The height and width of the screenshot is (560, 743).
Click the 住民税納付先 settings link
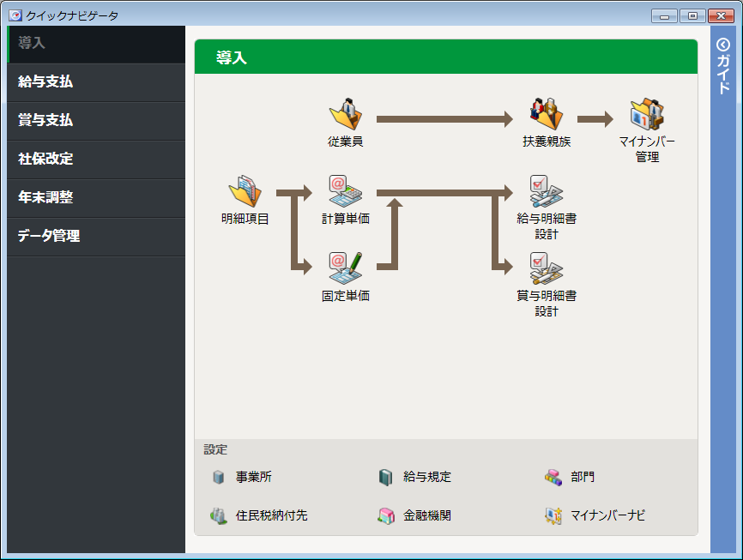click(271, 515)
